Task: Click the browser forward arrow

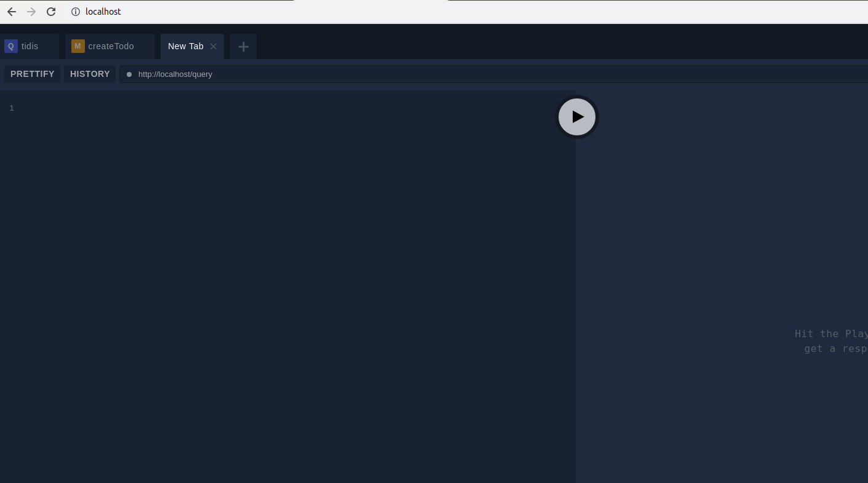Action: [x=31, y=11]
